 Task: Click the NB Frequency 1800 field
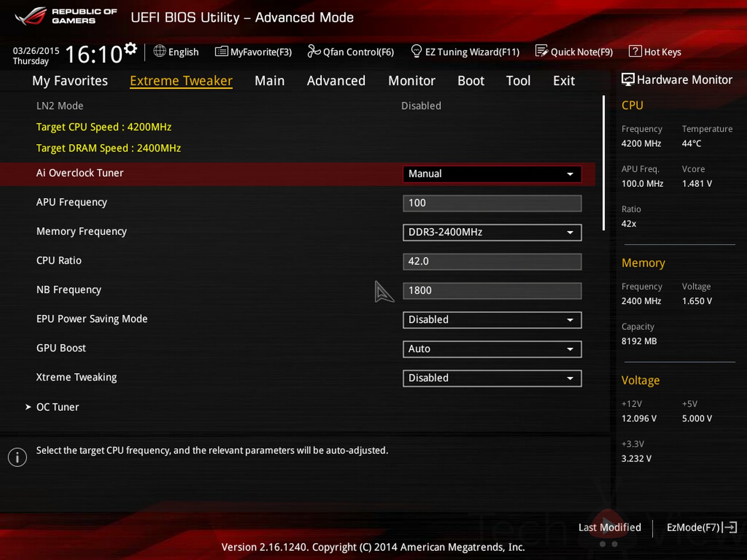492,290
